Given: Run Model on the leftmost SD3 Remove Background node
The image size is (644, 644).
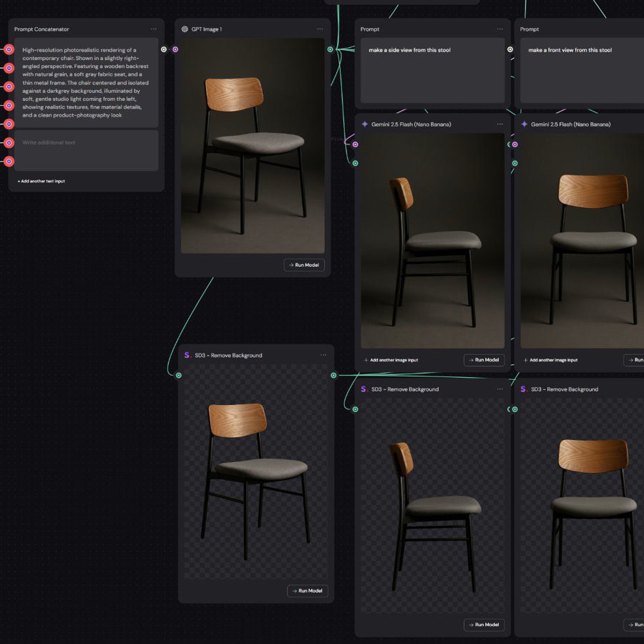Looking at the screenshot, I should click(x=307, y=590).
